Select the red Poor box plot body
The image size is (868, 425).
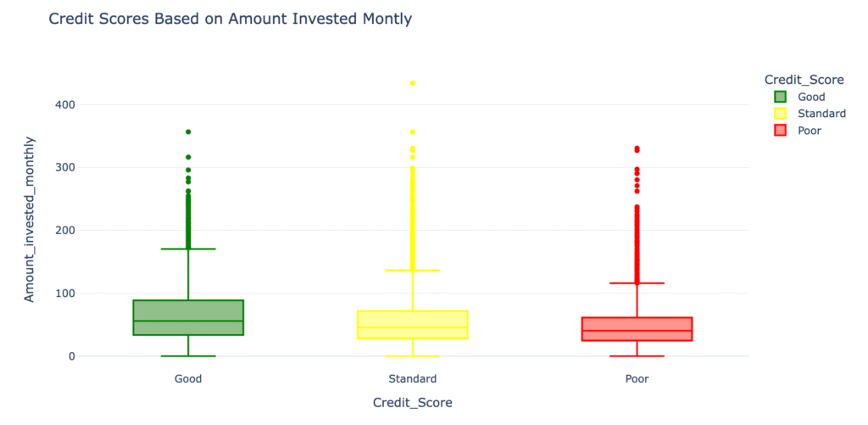(637, 329)
